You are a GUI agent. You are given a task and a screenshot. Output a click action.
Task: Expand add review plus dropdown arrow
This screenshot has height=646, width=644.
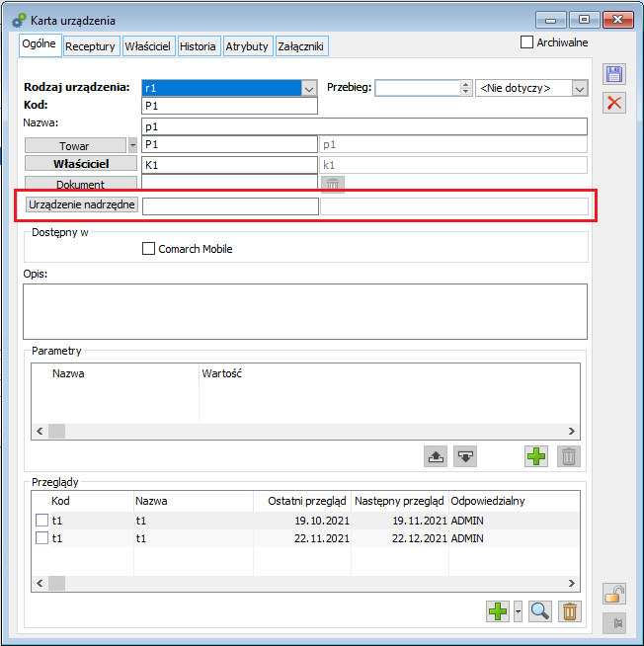pos(518,611)
